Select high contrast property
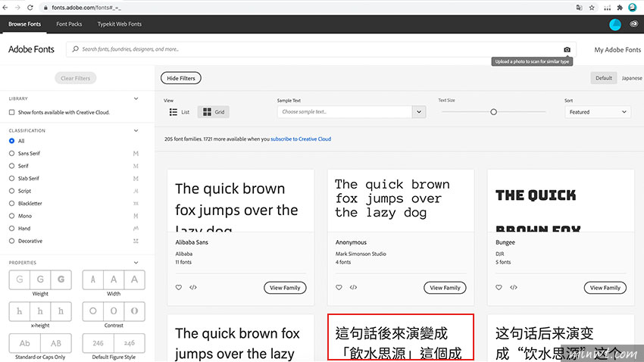The width and height of the screenshot is (644, 362). (134, 311)
